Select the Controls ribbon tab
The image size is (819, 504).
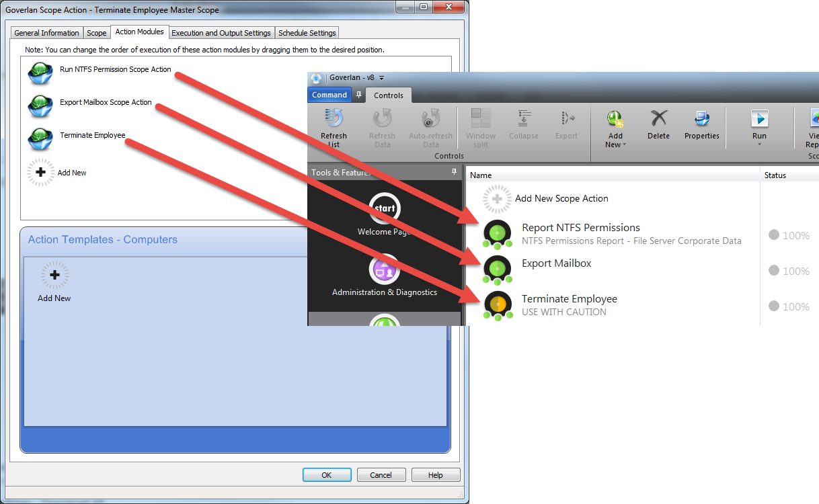pos(389,95)
